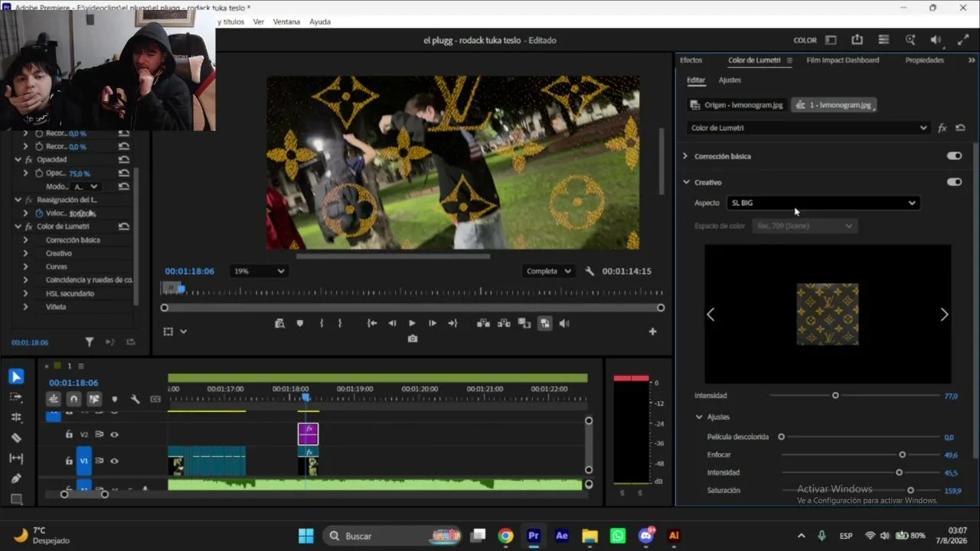The image size is (980, 551).
Task: Open Adobe Illustrator from the taskbar
Action: tap(674, 536)
